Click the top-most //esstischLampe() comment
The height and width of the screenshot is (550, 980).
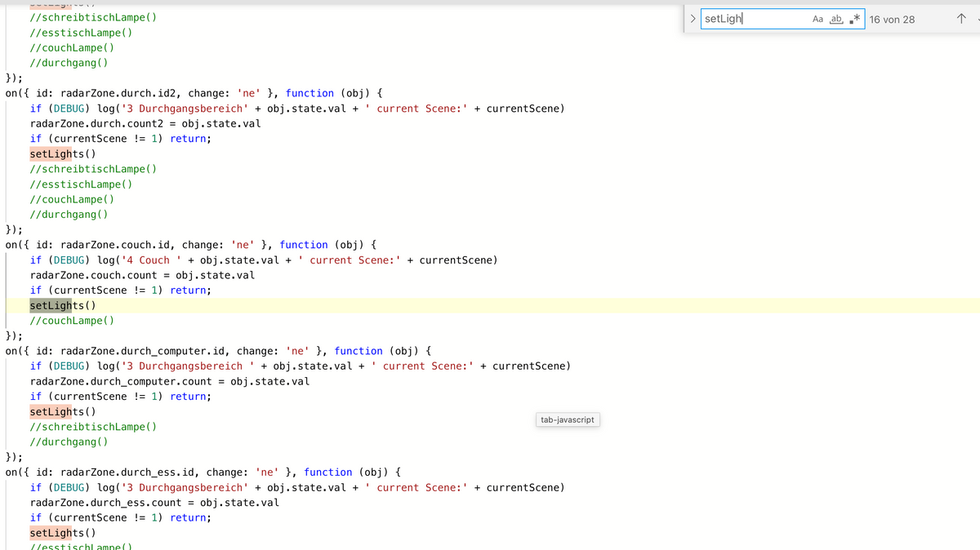tap(81, 33)
